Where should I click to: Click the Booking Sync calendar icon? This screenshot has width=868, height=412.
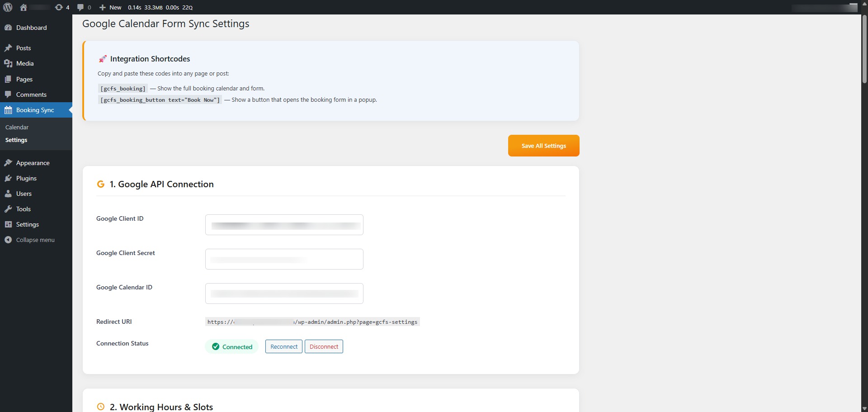[x=8, y=110]
